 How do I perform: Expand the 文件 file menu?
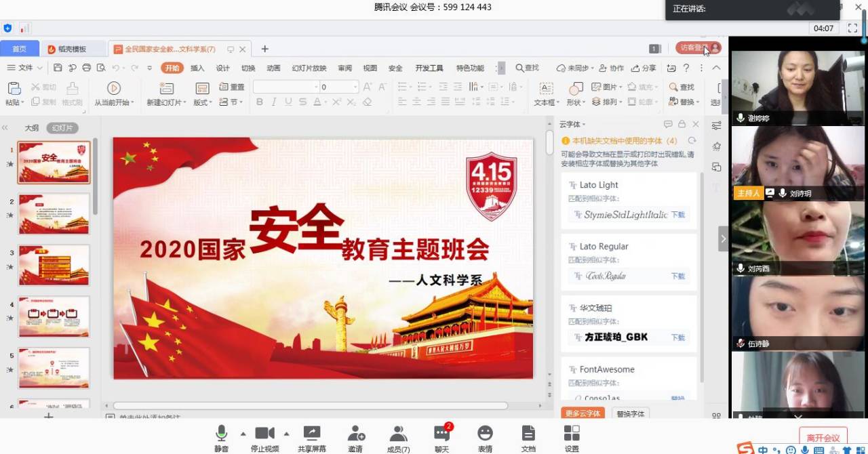(25, 68)
